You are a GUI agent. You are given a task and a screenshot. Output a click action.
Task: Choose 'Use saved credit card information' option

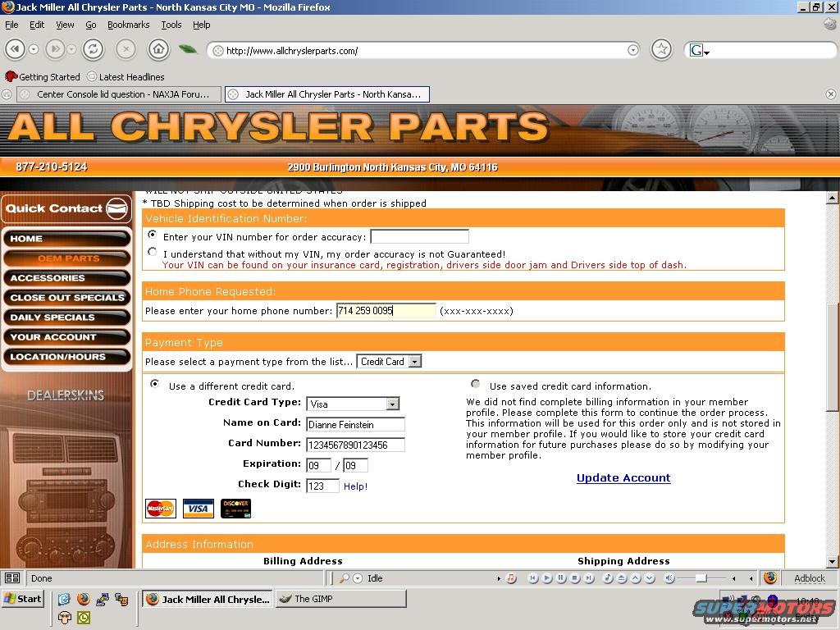point(476,384)
